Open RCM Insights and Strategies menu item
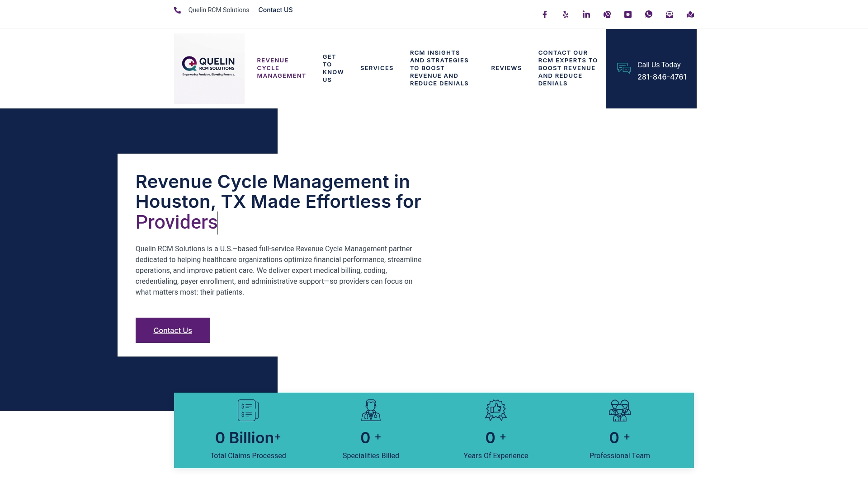 pyautogui.click(x=439, y=68)
